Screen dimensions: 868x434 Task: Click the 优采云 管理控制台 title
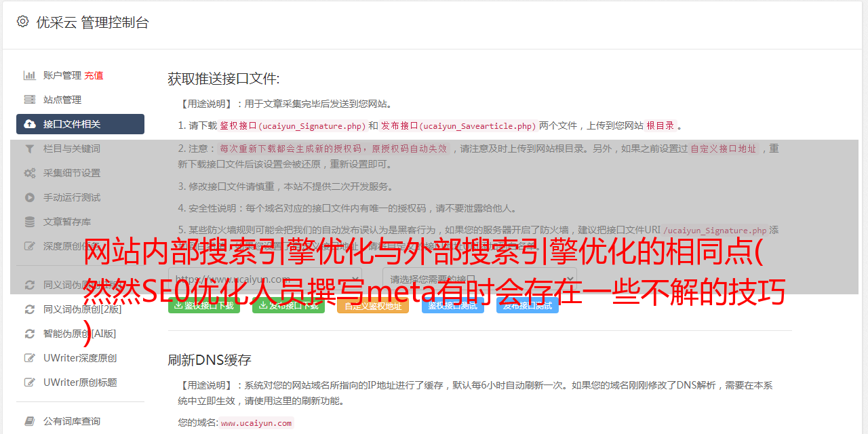tap(92, 22)
